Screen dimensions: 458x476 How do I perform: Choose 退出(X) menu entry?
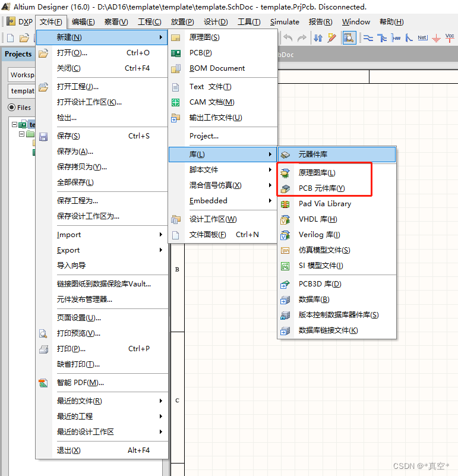102,450
